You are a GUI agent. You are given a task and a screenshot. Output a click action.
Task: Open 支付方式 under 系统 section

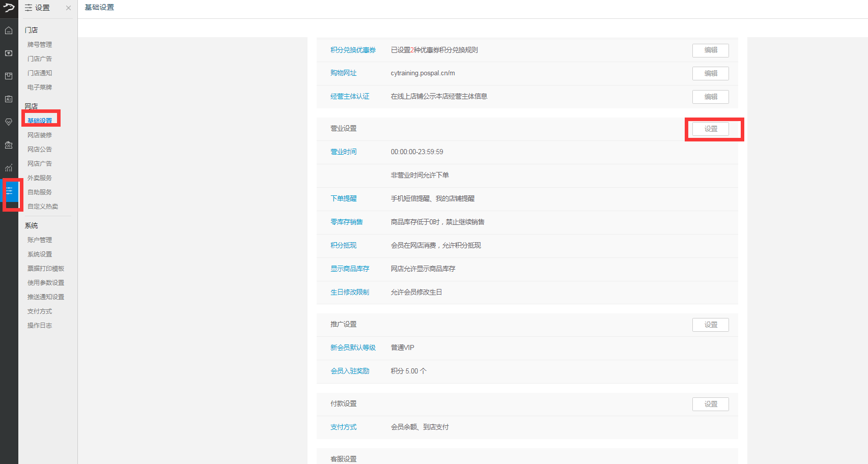click(40, 311)
